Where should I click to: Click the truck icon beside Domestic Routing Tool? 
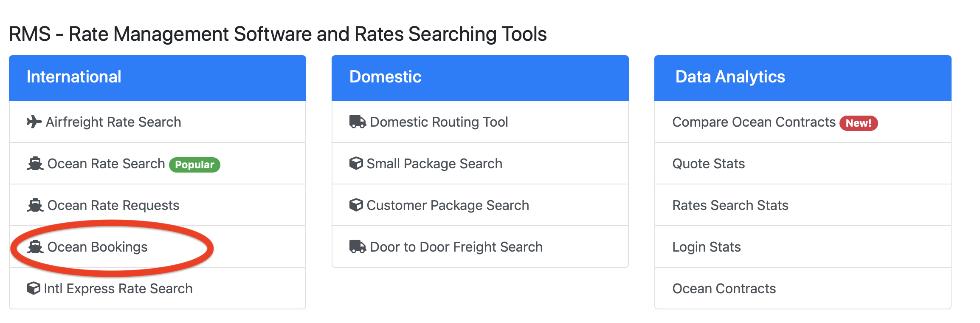tap(358, 122)
